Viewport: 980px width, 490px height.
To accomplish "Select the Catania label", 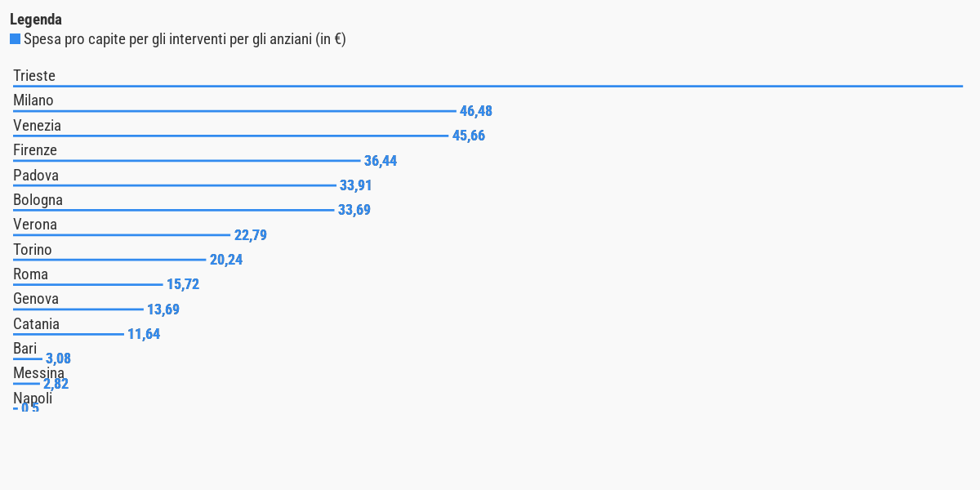I will pyautogui.click(x=36, y=324).
